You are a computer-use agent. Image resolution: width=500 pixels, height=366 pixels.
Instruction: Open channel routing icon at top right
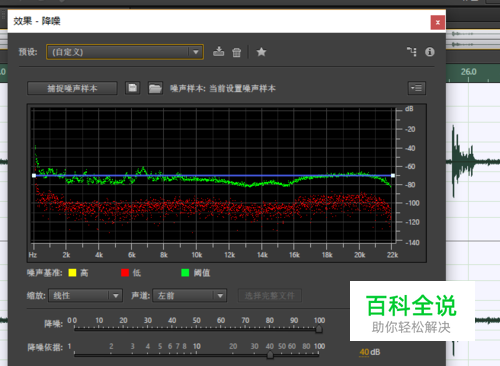pyautogui.click(x=412, y=52)
